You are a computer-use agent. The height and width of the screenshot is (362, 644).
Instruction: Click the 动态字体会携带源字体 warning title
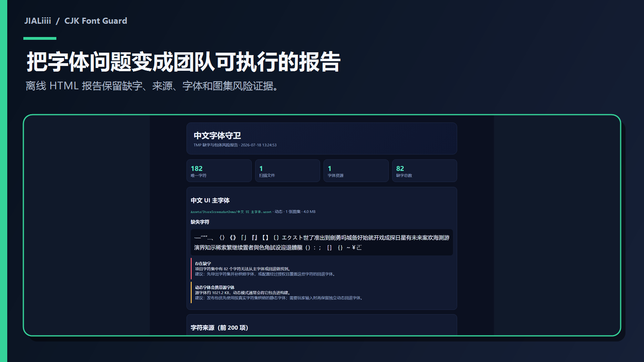coord(215,288)
